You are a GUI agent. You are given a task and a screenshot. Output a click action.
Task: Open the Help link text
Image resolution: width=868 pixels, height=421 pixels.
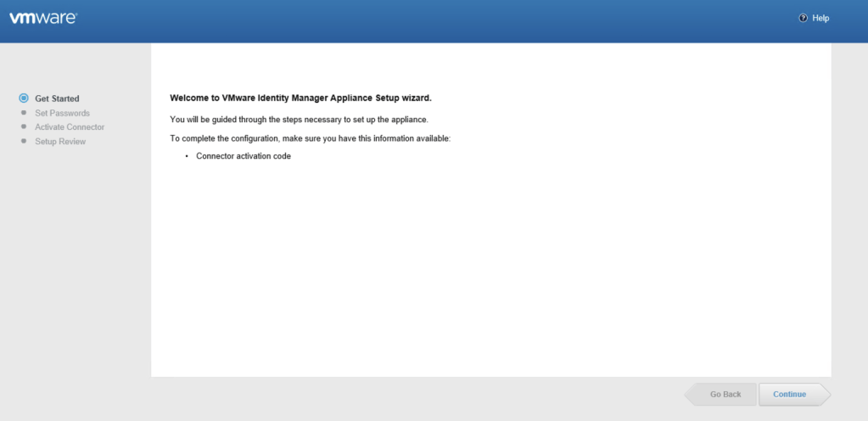820,18
